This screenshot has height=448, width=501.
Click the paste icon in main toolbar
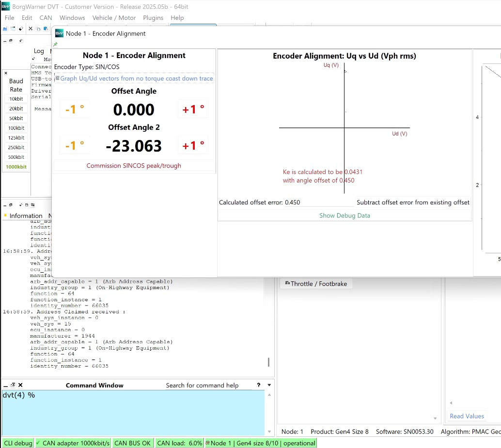point(46,29)
